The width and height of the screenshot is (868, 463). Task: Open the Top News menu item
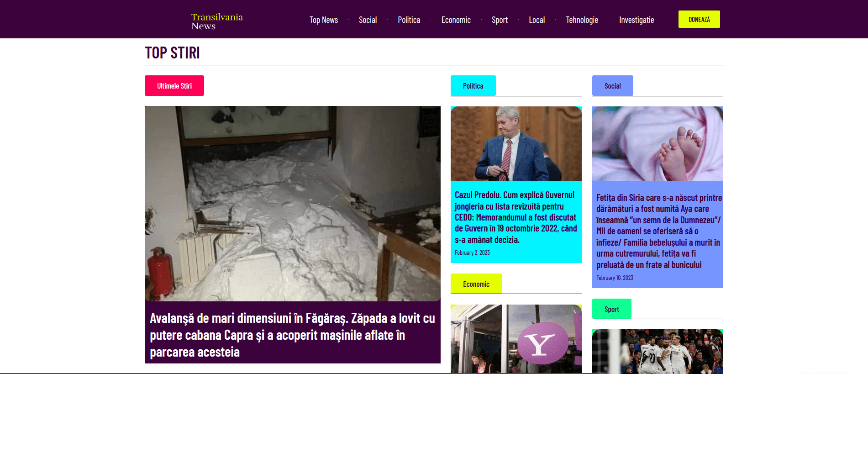tap(323, 20)
